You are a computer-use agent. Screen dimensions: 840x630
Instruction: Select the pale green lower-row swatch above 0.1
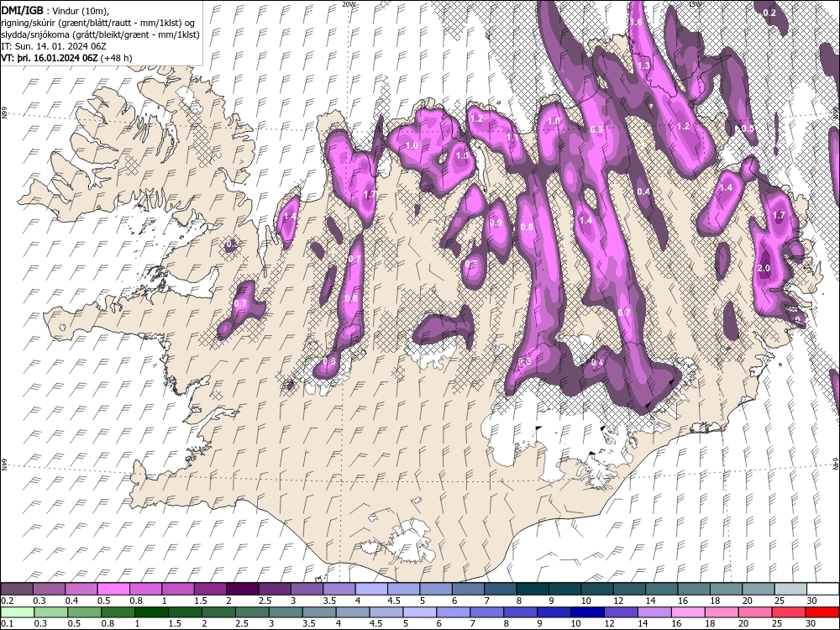[18, 612]
